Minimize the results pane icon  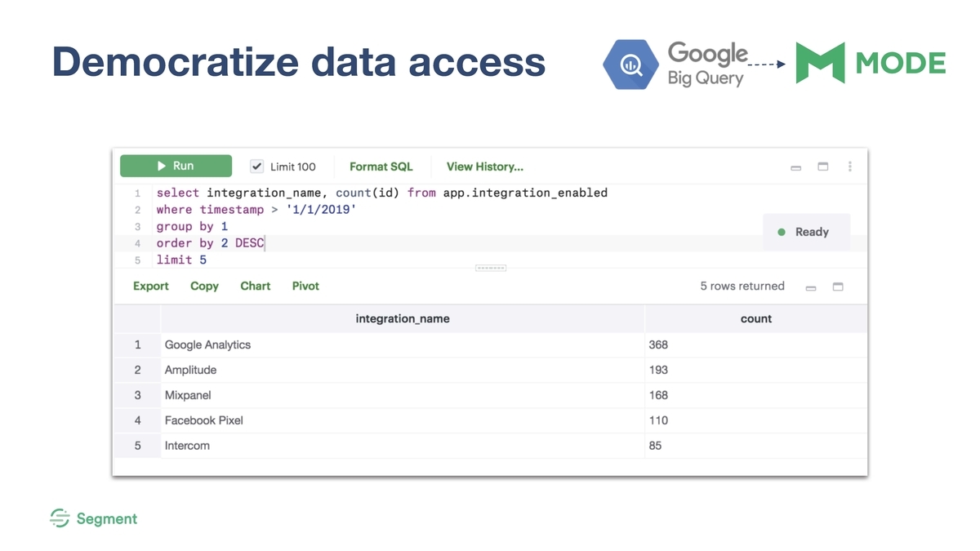click(811, 287)
